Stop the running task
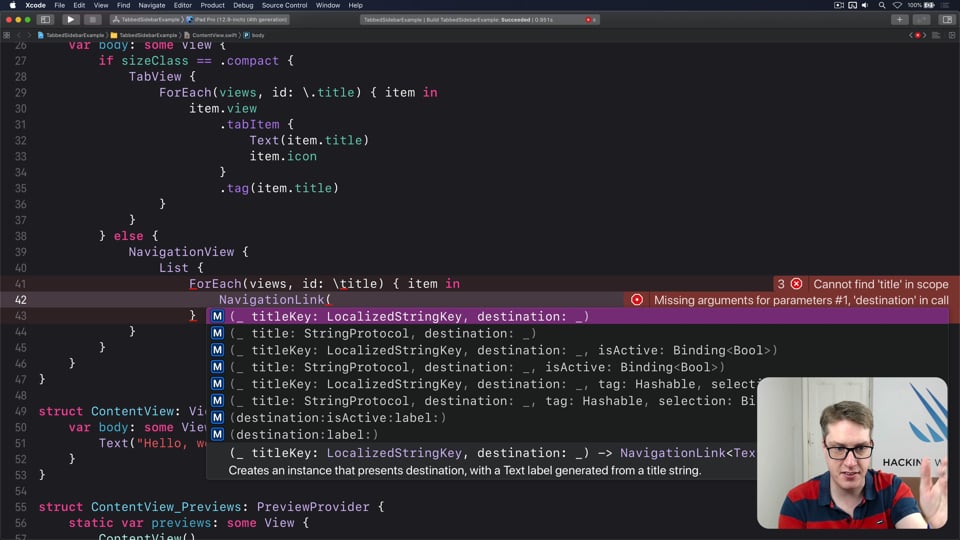 [x=92, y=20]
